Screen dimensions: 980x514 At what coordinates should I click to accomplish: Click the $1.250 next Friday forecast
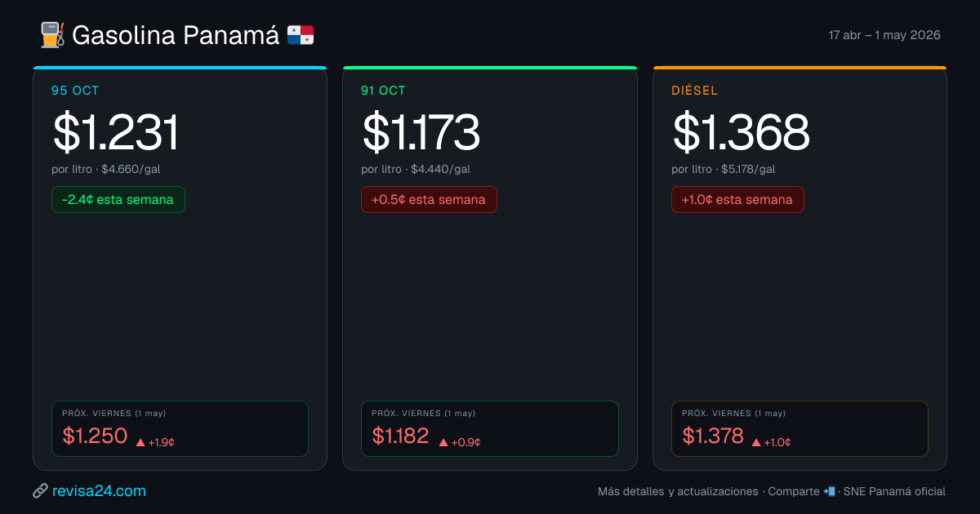(95, 436)
